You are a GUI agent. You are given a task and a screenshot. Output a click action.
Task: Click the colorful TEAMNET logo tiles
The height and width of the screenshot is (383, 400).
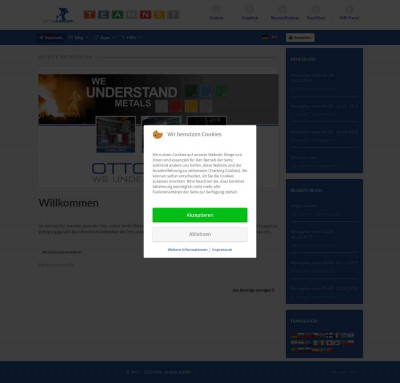[x=131, y=14]
